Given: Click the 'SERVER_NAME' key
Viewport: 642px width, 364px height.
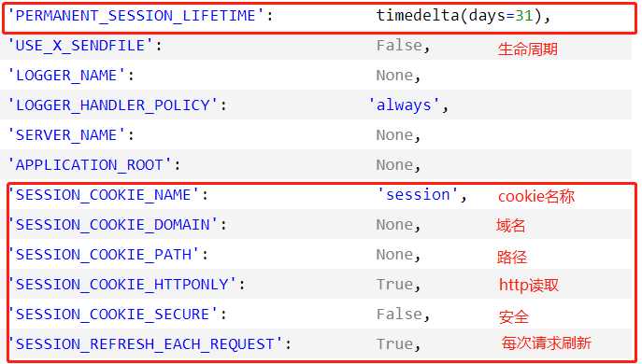Looking at the screenshot, I should pos(67,135).
